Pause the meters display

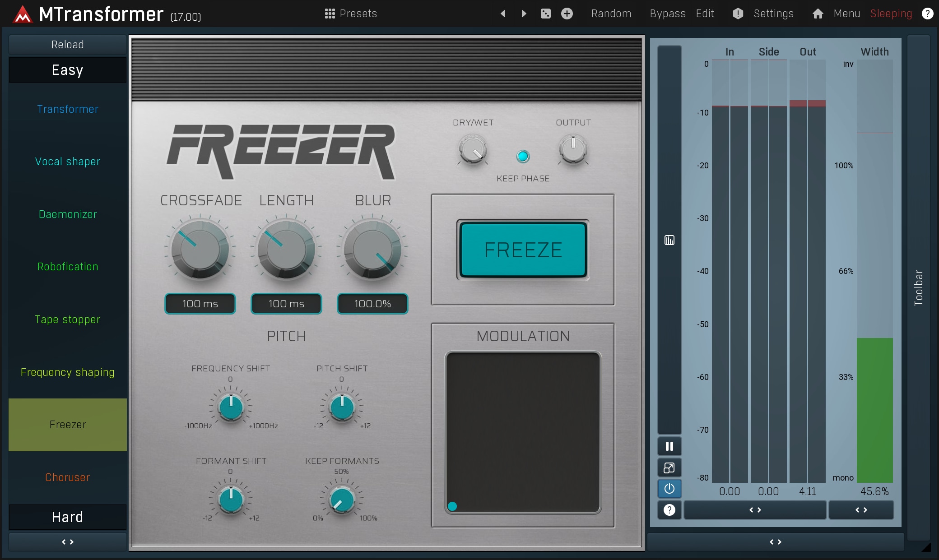click(669, 446)
